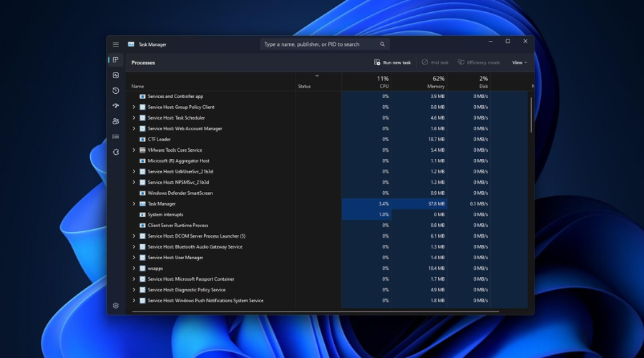Click the horizontal scrollbar at bottom
644x358 pixels.
(316, 311)
